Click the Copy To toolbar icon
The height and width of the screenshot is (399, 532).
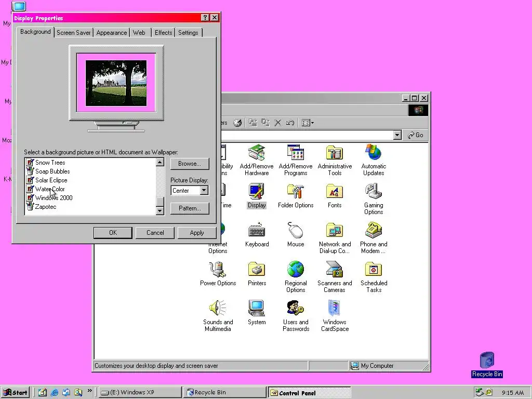265,123
